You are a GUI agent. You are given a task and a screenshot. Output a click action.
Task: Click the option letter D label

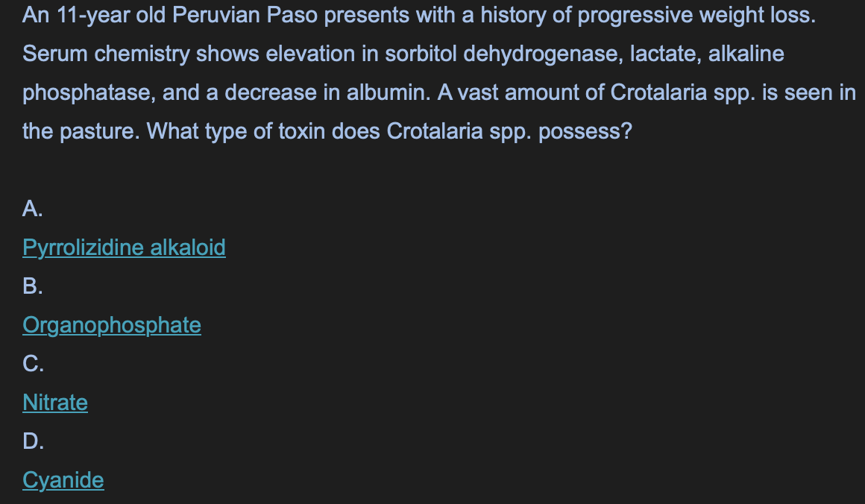tap(33, 441)
